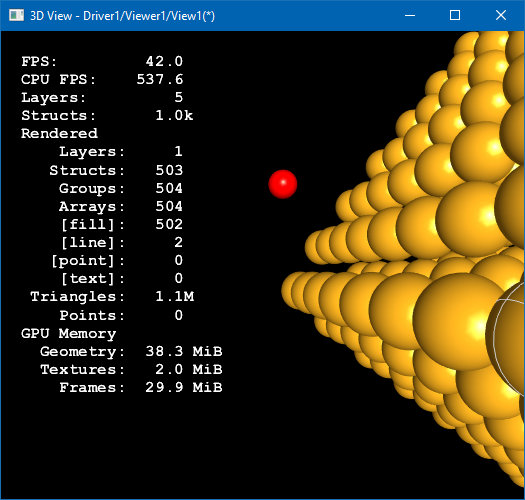Click the 3D View window icon
The width and height of the screenshot is (525, 500).
[16, 15]
